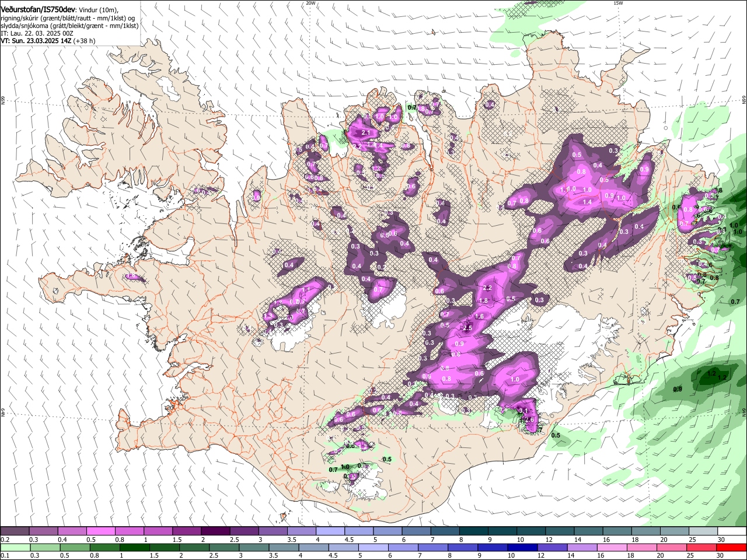Select the upper legend swatch between 0.3 and 0.4
Image resolution: width=747 pixels, height=560 pixels.
(44, 531)
